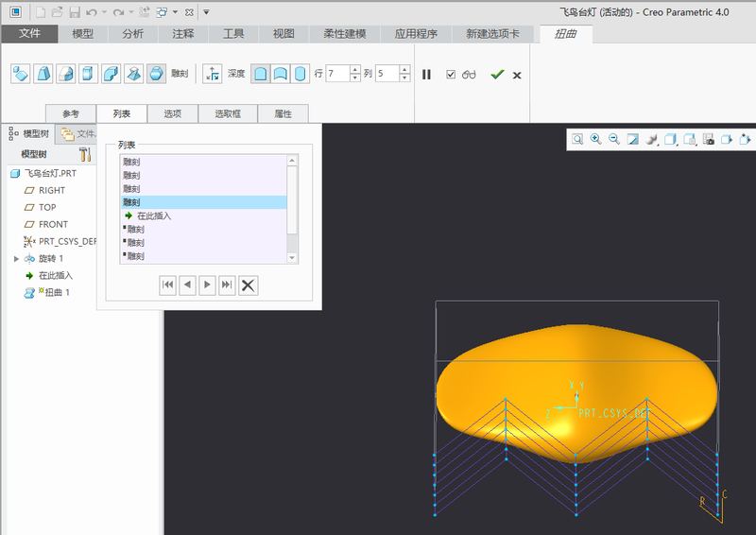
Task: Decrease the 行 row count with down arrow
Action: coord(355,78)
